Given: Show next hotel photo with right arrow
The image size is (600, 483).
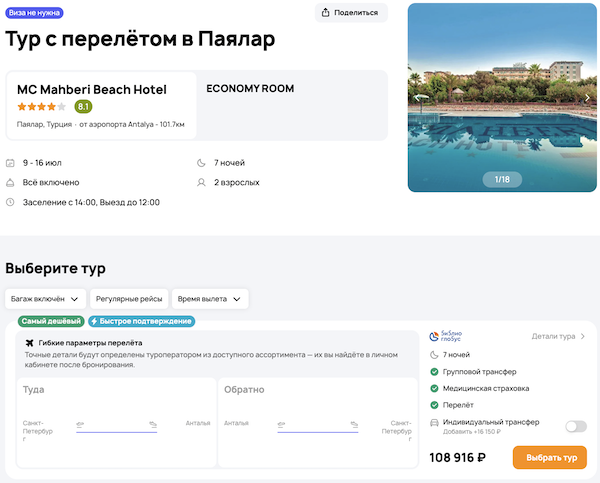Looking at the screenshot, I should [587, 98].
